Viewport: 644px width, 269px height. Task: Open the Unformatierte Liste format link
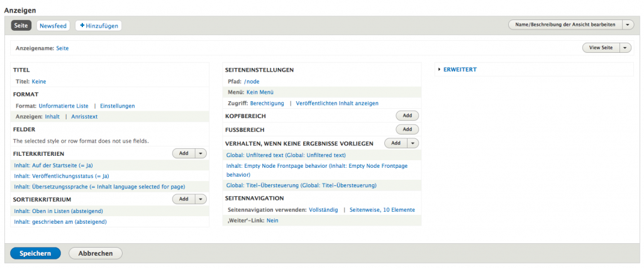coord(64,106)
